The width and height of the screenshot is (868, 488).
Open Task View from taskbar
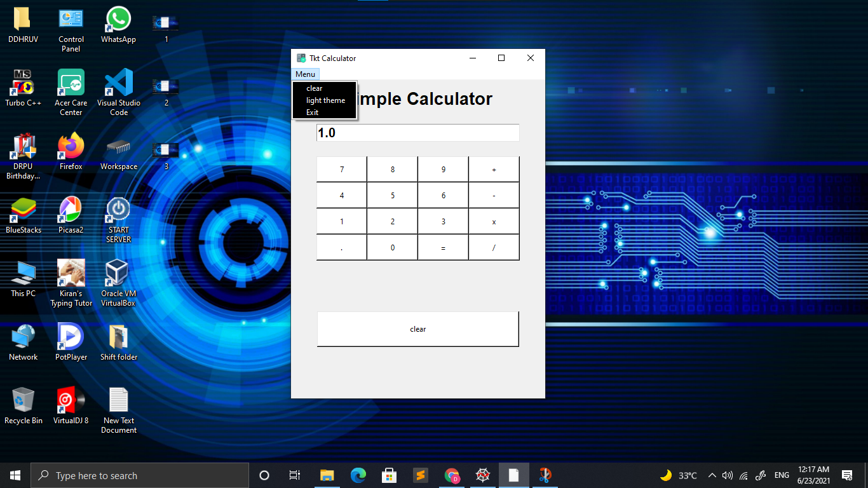(x=295, y=475)
